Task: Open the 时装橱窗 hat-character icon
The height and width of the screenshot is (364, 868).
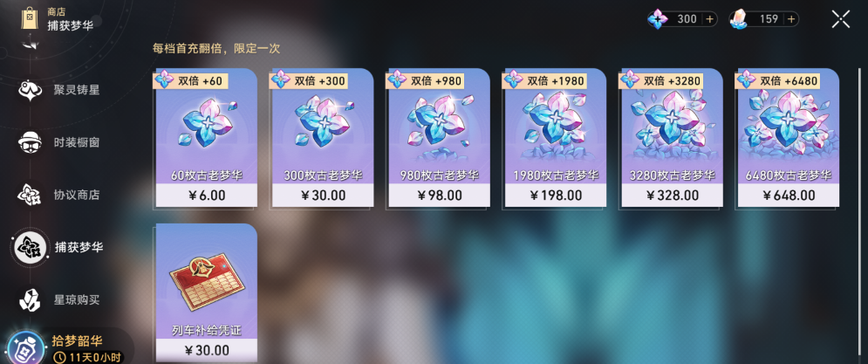Action: click(30, 142)
